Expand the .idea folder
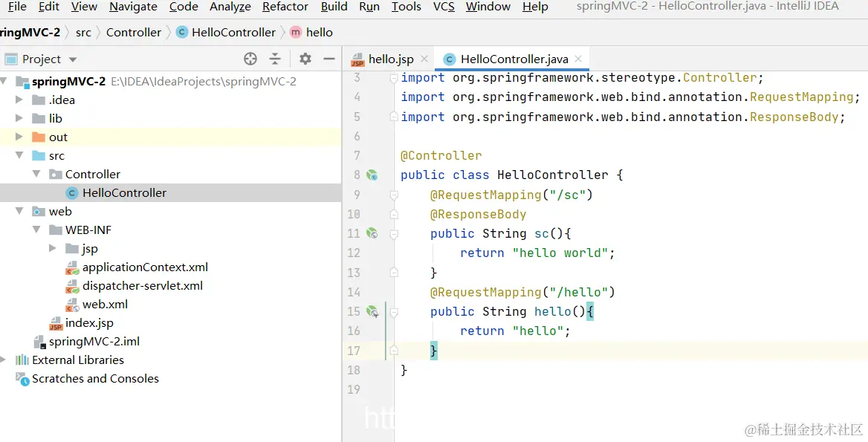The height and width of the screenshot is (442, 868). 19,100
